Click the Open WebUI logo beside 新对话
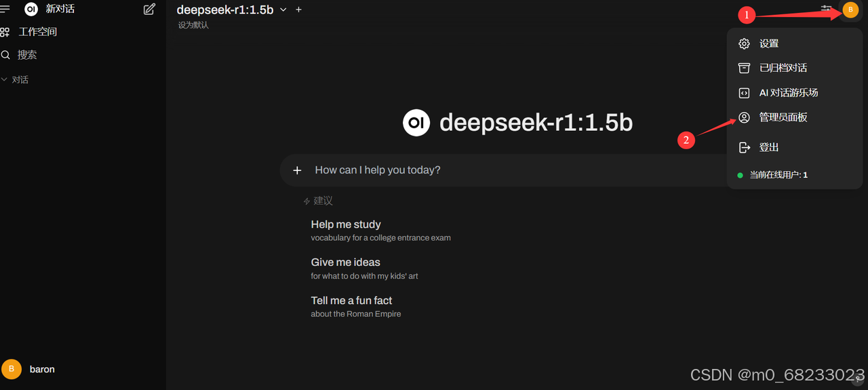The height and width of the screenshot is (390, 868). [x=31, y=9]
